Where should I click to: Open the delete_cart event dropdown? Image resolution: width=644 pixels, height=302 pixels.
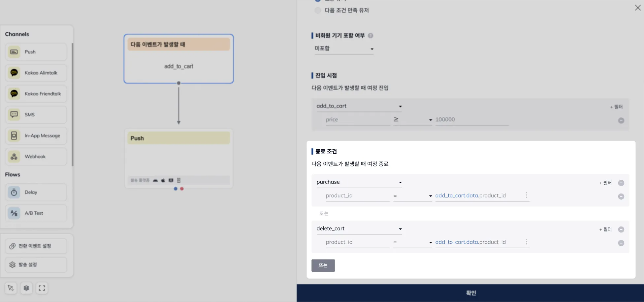coord(359,229)
